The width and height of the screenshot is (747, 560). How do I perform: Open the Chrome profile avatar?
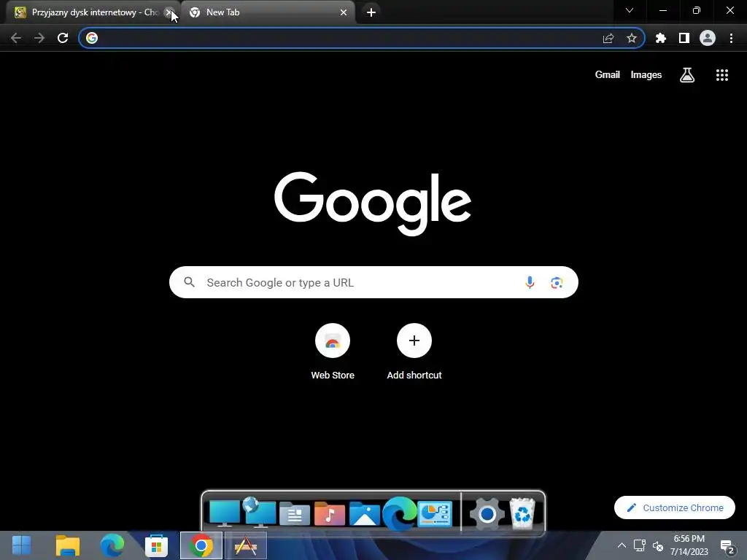pyautogui.click(x=708, y=38)
